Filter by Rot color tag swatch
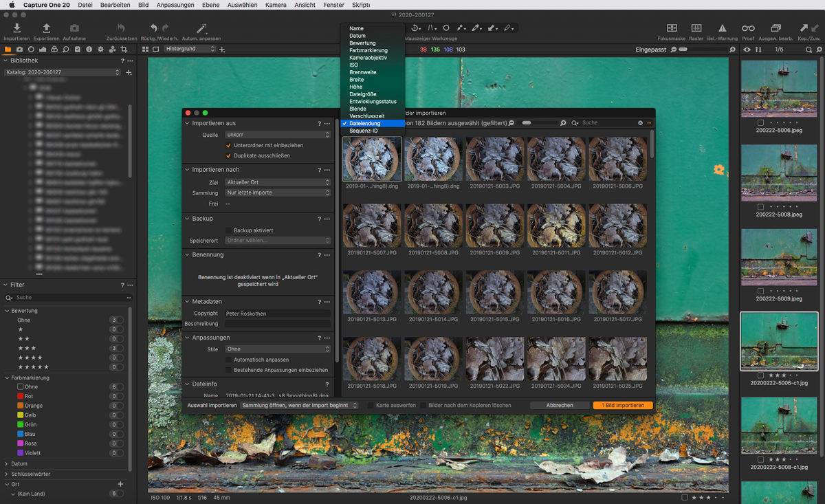825x504 pixels. pyautogui.click(x=20, y=396)
